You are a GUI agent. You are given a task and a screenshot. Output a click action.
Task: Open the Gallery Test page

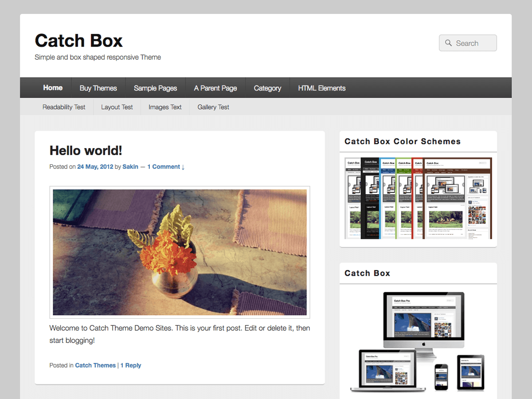pos(213,107)
